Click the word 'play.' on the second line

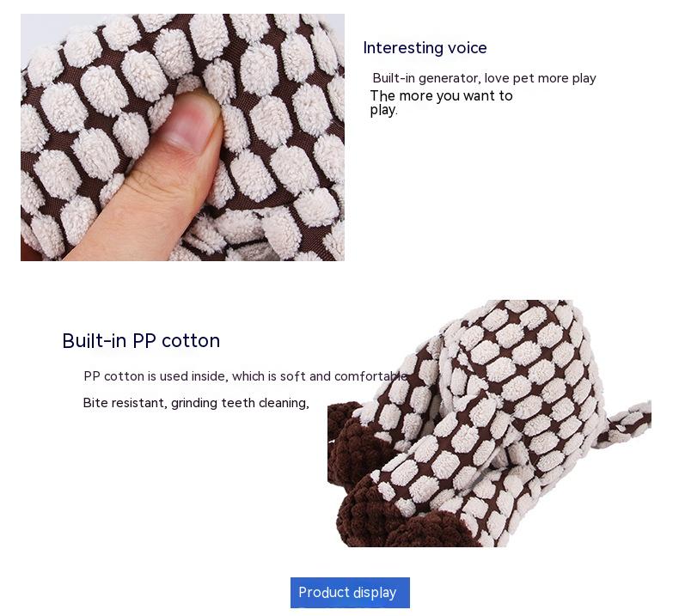coord(383,110)
